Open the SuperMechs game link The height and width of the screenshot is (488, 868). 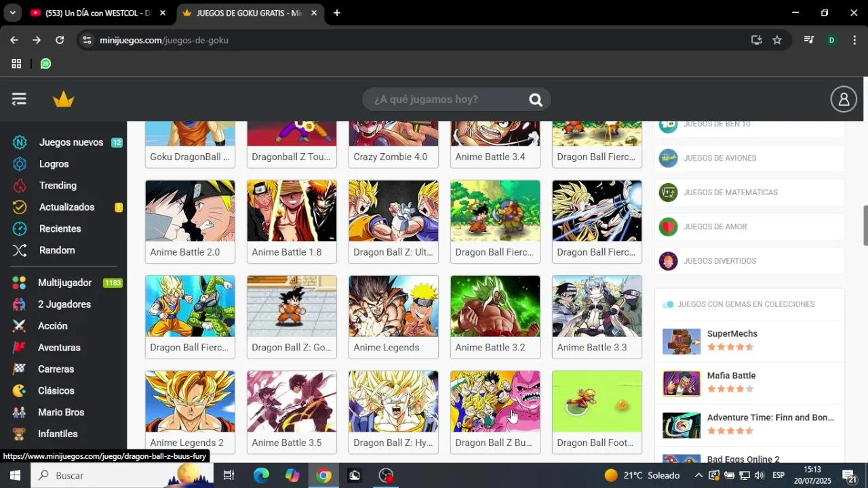[x=732, y=334]
